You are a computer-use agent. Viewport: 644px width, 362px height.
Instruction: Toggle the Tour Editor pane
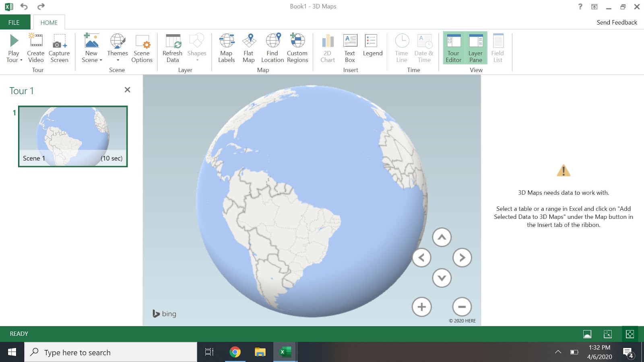[454, 48]
